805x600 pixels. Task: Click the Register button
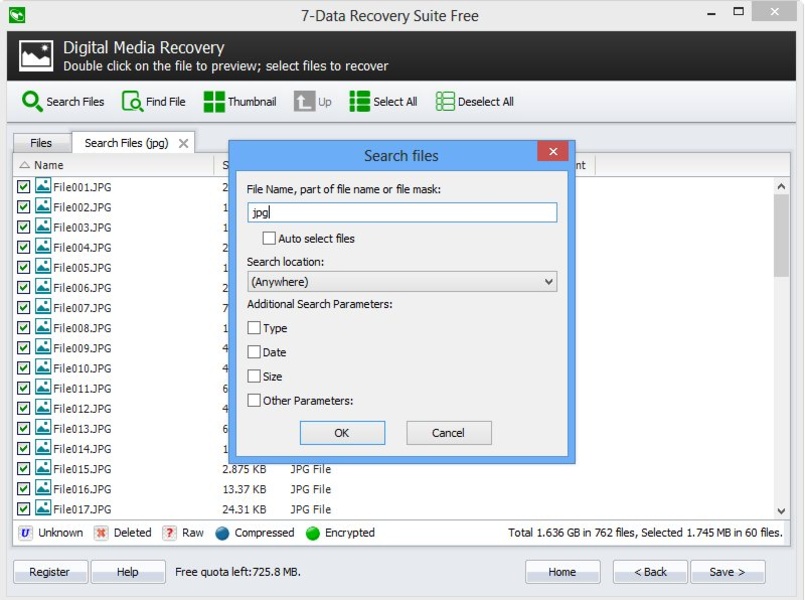coord(50,571)
